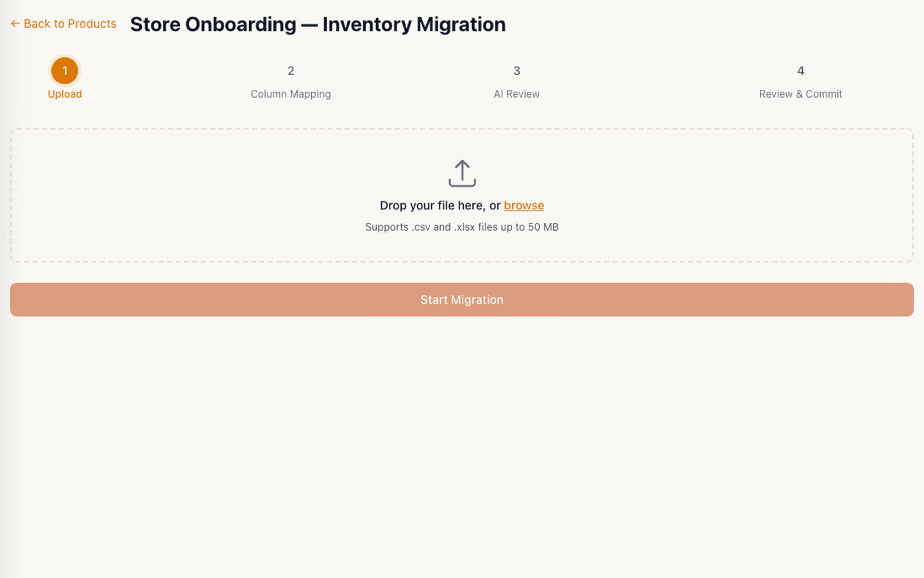This screenshot has height=578, width=924.
Task: Select step 2 Column Mapping
Action: click(291, 82)
